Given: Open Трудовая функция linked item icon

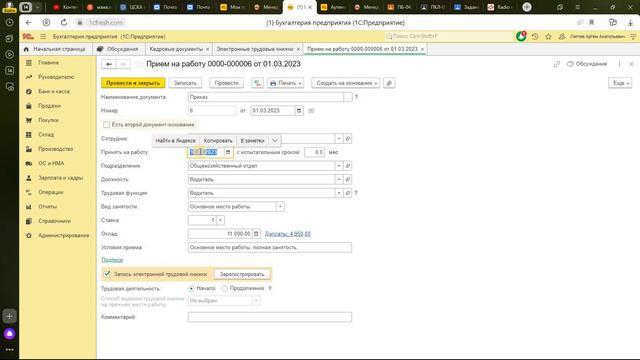Looking at the screenshot, I should tap(347, 193).
